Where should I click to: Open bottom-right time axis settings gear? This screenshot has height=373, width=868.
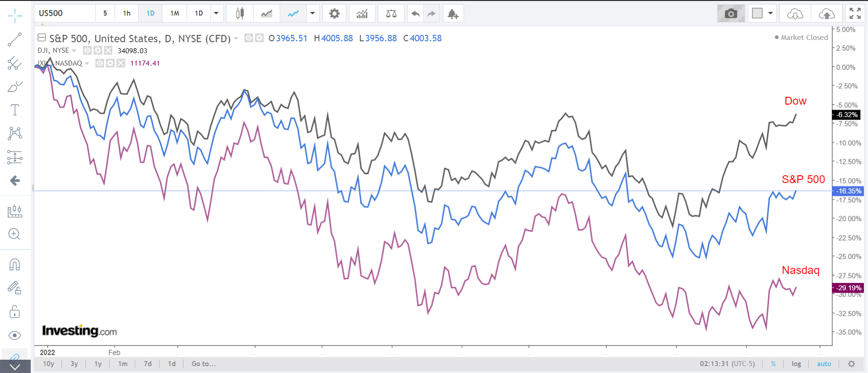click(851, 364)
